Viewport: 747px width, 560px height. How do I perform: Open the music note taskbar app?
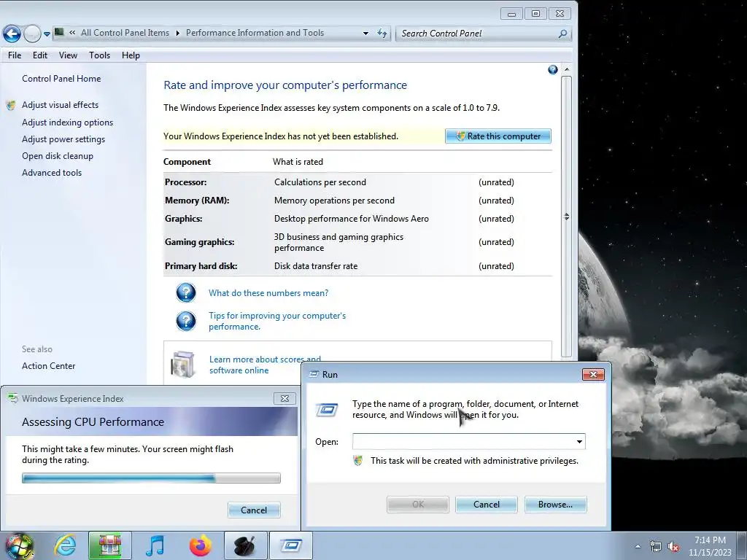coord(155,545)
